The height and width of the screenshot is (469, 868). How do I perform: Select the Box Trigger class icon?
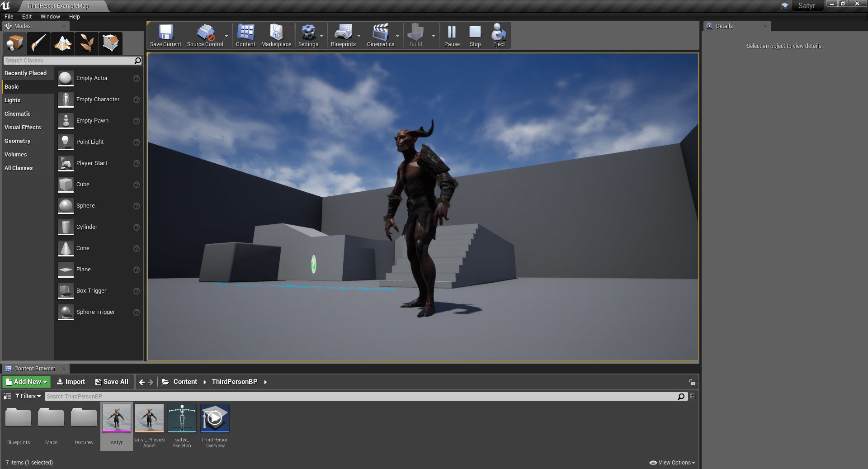[x=66, y=291]
